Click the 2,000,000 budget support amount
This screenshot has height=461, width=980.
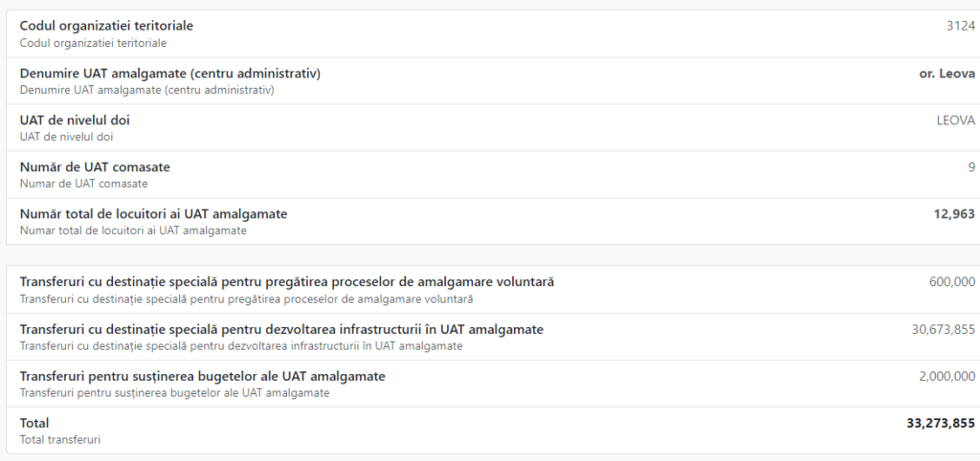pyautogui.click(x=947, y=377)
